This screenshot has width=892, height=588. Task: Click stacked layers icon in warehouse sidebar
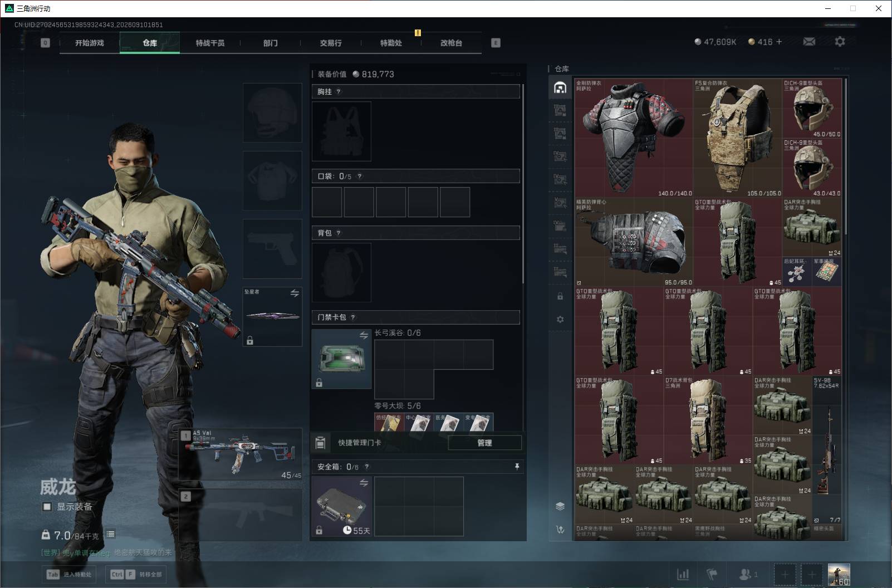[x=560, y=506]
